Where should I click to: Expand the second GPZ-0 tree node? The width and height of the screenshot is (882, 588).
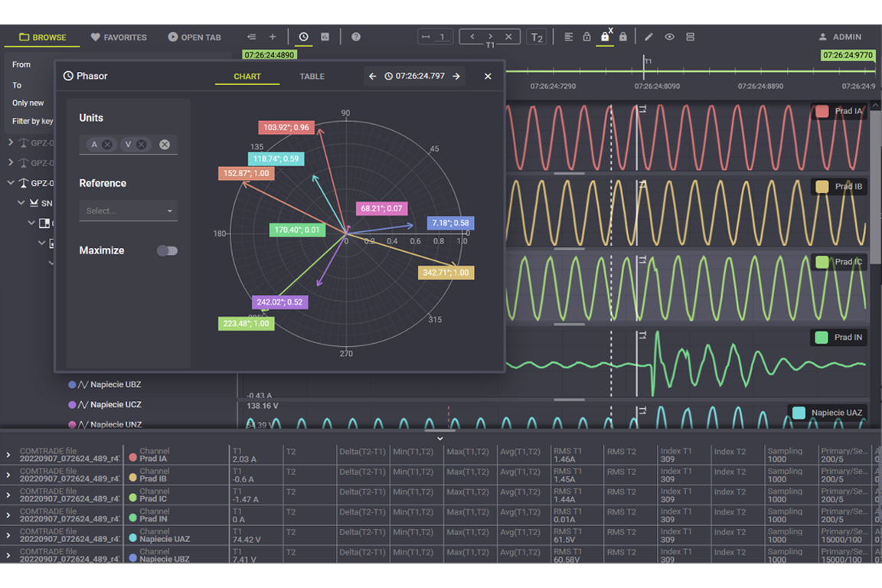click(x=11, y=162)
